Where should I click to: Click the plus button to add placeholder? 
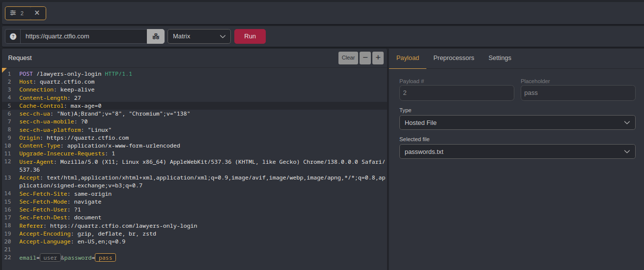point(378,58)
